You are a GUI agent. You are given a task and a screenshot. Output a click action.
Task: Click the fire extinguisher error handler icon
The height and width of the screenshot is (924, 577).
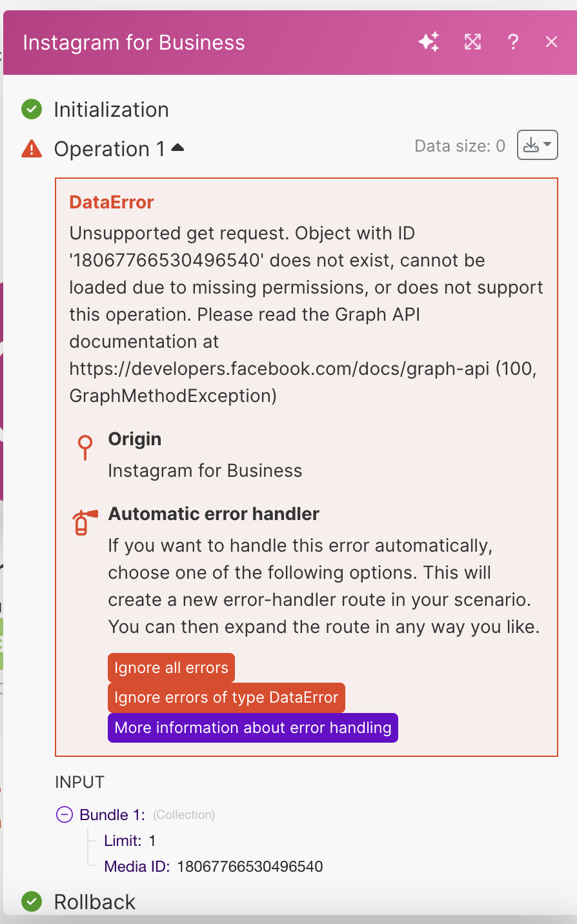coord(85,522)
